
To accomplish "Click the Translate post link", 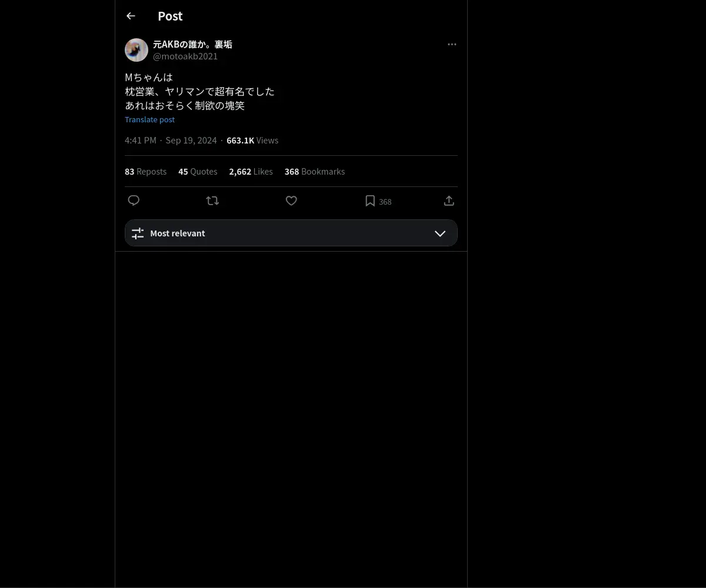I will pyautogui.click(x=149, y=119).
